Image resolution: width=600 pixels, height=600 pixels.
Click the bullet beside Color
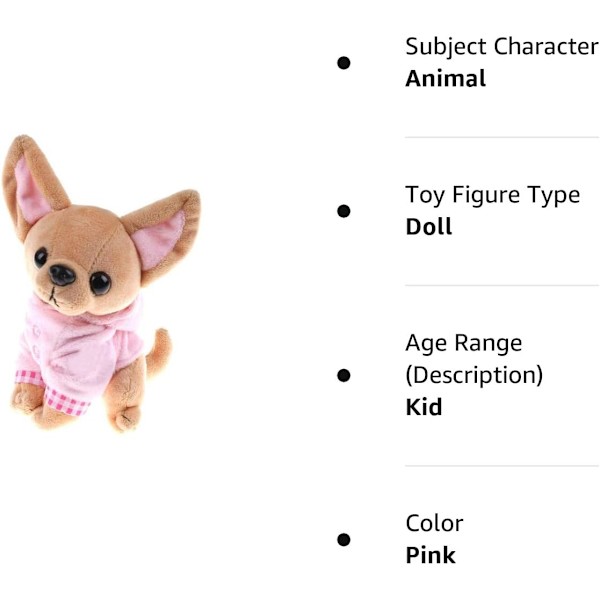coord(344,539)
